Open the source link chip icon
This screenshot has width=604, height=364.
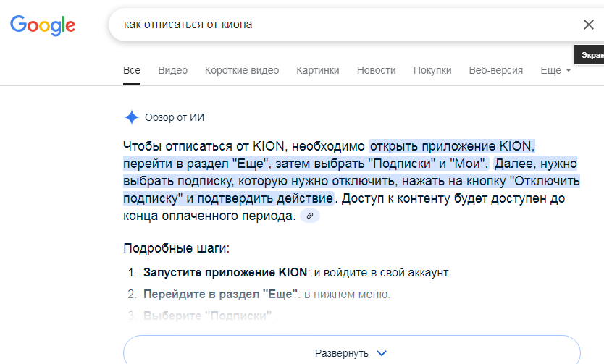tap(310, 216)
